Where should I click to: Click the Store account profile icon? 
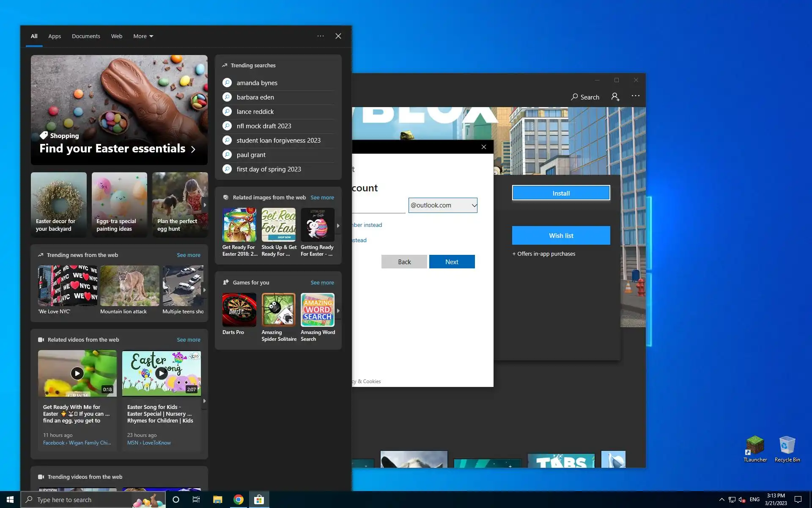click(615, 97)
